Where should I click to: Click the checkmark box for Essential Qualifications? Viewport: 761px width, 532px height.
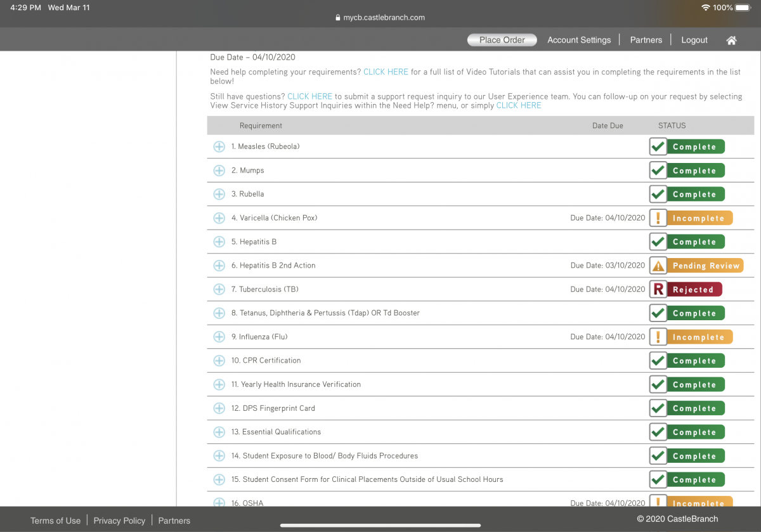pos(658,432)
